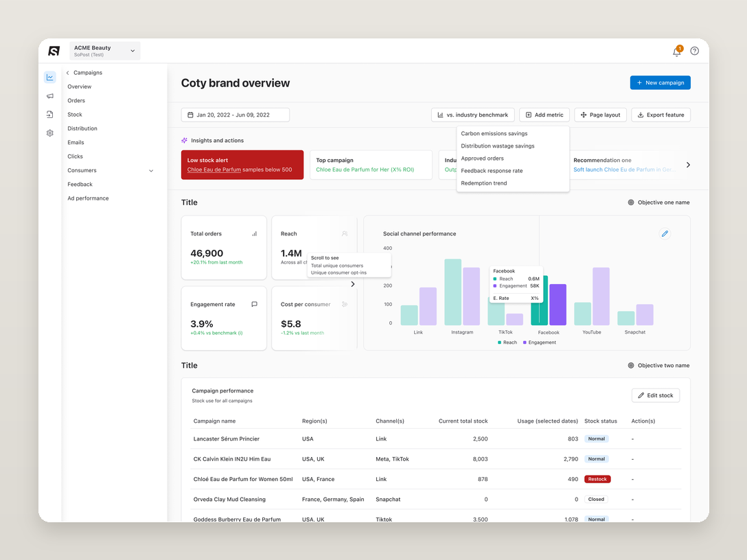
Task: Click the Edit stock button
Action: [655, 395]
